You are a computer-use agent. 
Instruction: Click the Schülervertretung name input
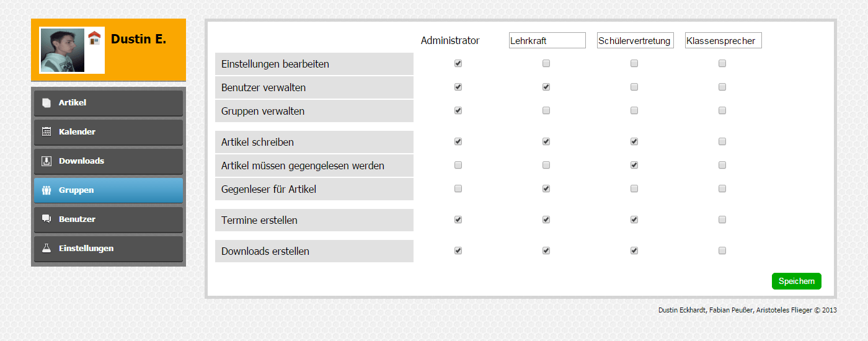pos(635,40)
